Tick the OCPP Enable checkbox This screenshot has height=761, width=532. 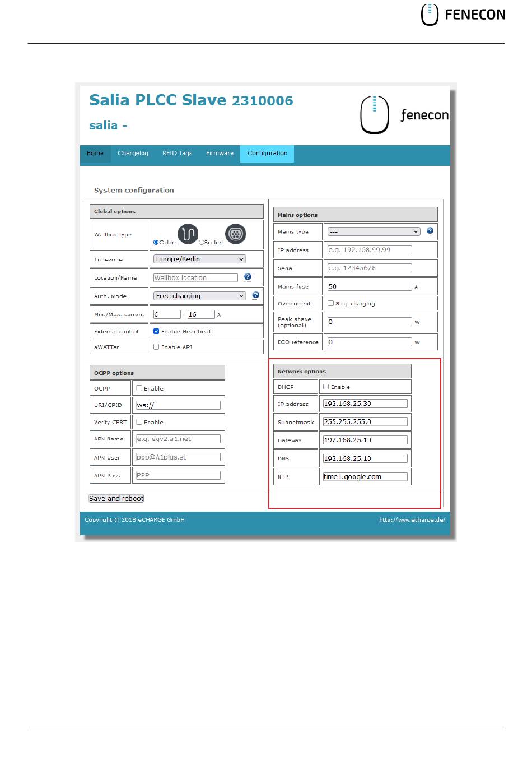139,388
